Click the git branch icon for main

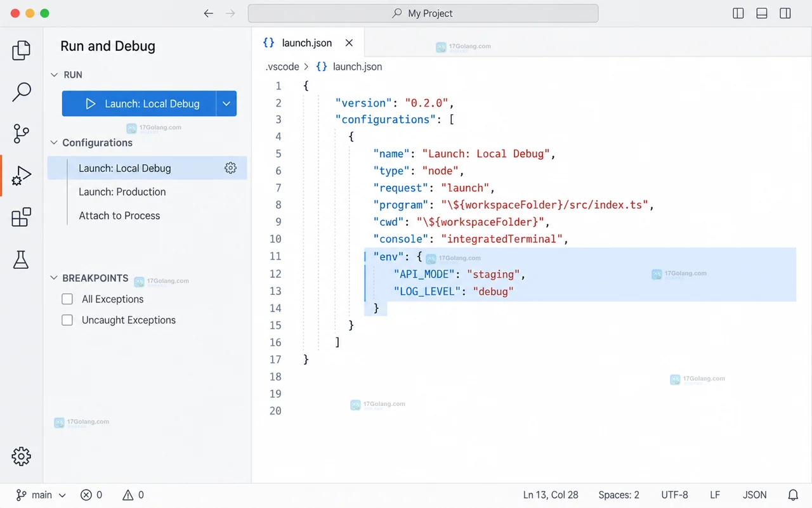point(22,495)
